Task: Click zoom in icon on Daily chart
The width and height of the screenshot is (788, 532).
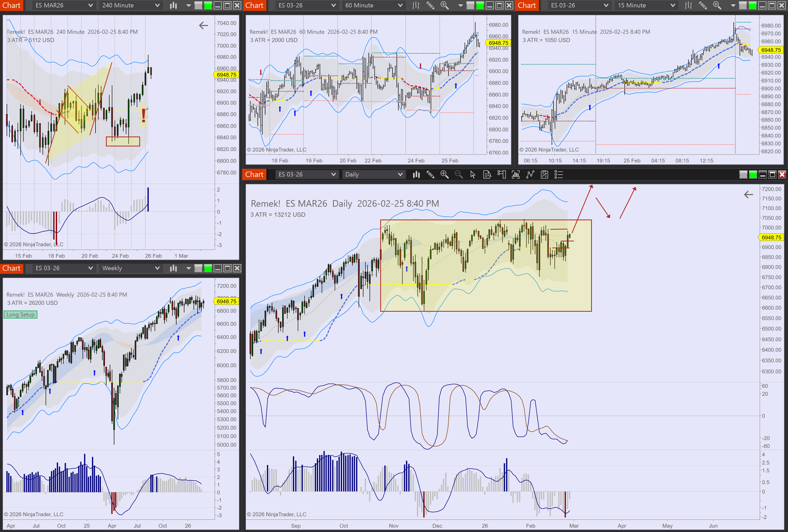Action: (444, 174)
